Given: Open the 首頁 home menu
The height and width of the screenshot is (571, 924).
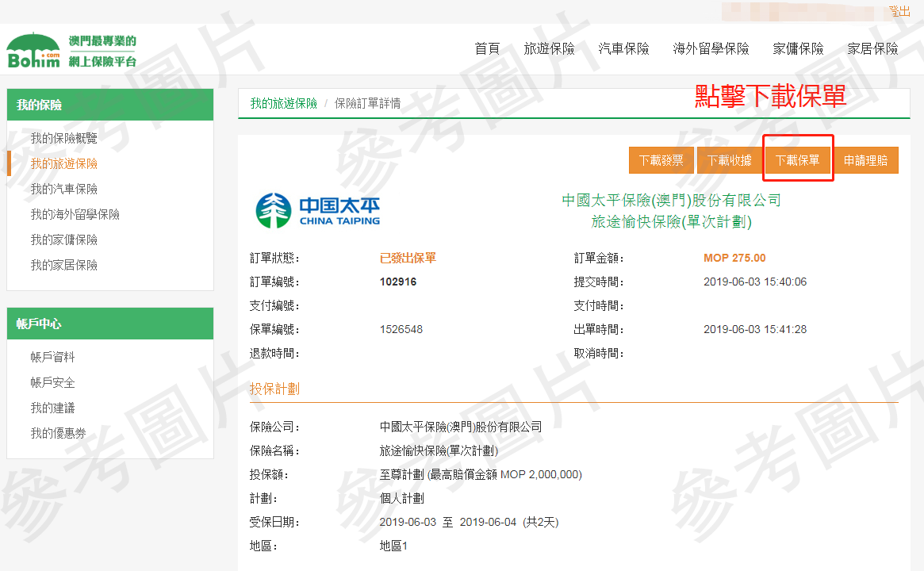Looking at the screenshot, I should 487,49.
